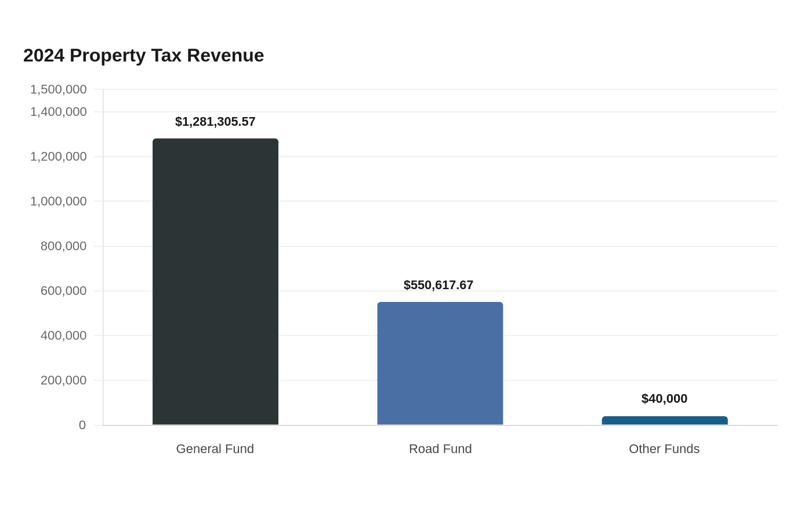Click the $40,000 data label
This screenshot has width=812, height=510.
pos(665,399)
